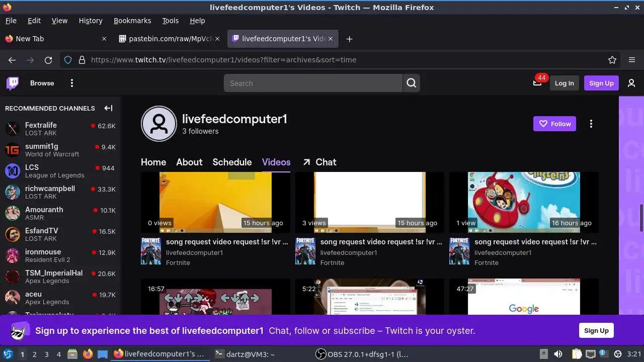Open the 3 views video thumbnail

coord(370,202)
